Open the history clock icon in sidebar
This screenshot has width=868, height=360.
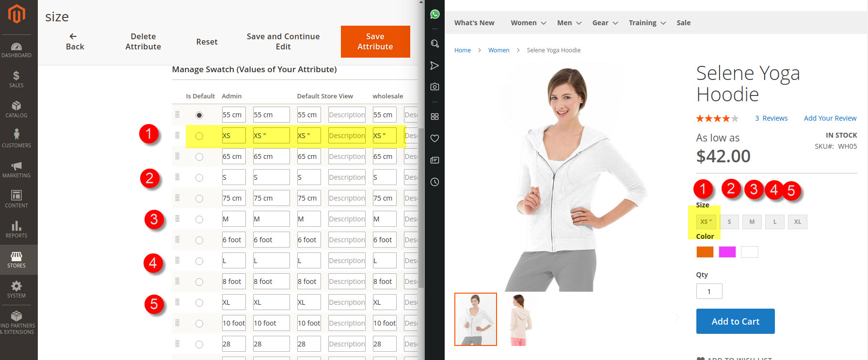coord(435,182)
